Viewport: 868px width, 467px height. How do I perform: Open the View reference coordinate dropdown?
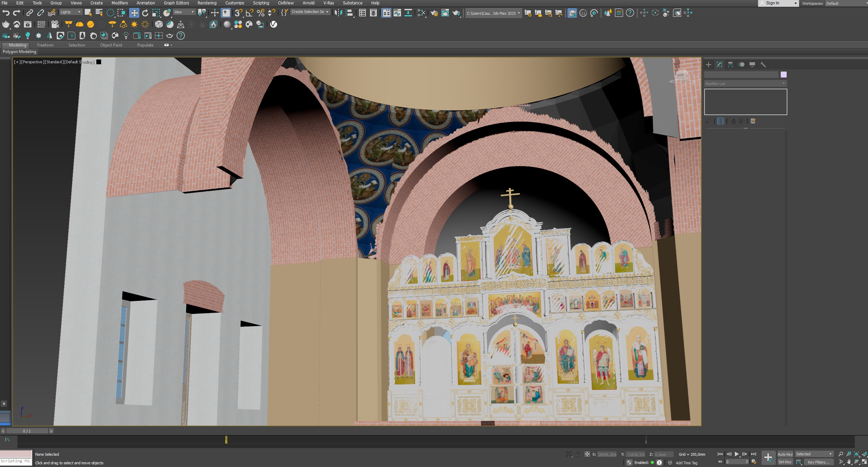pyautogui.click(x=184, y=12)
